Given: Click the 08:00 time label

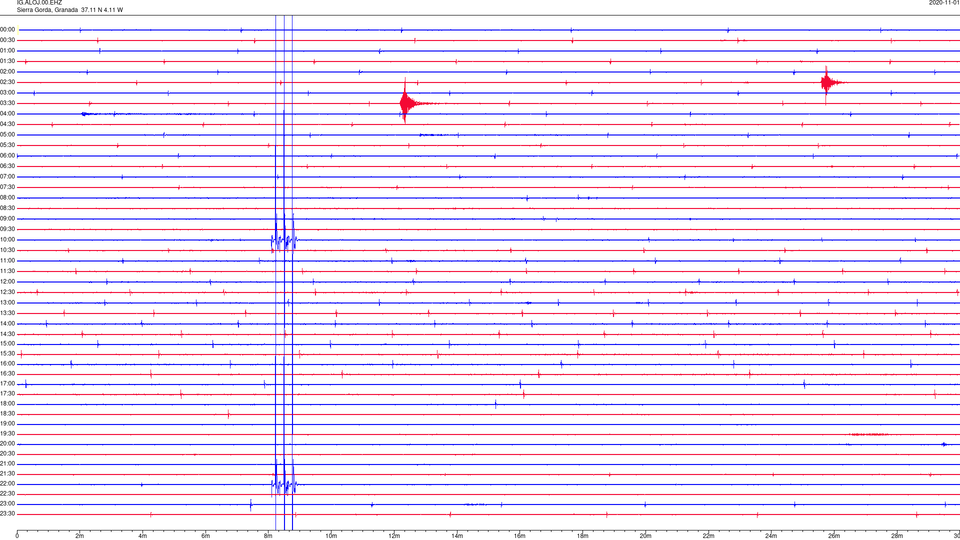Looking at the screenshot, I should click(x=7, y=198).
